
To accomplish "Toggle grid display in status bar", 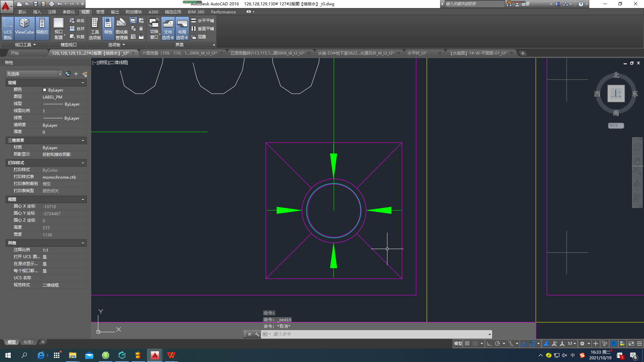I will tap(467, 344).
